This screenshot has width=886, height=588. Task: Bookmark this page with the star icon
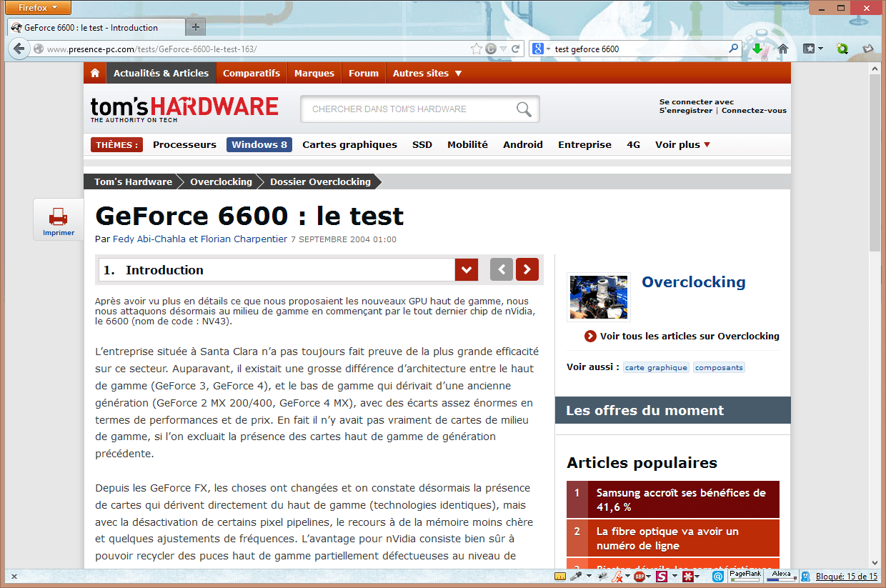[477, 49]
